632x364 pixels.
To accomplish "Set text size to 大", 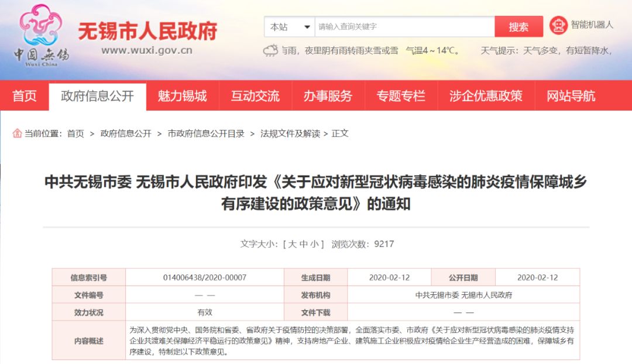I will 293,244.
